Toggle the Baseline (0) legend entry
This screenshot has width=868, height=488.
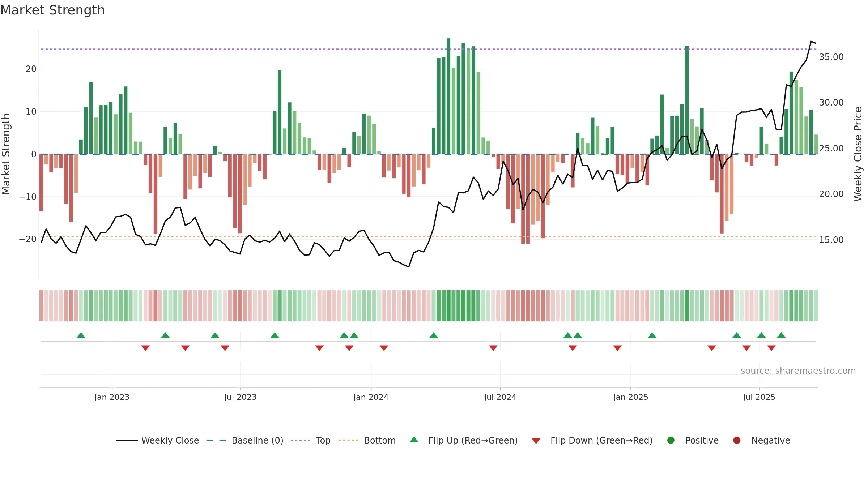245,440
